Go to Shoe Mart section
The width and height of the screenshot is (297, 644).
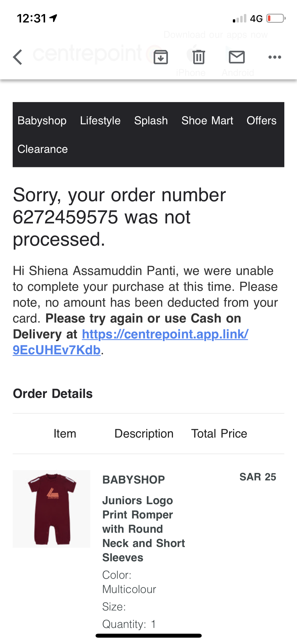pos(207,121)
